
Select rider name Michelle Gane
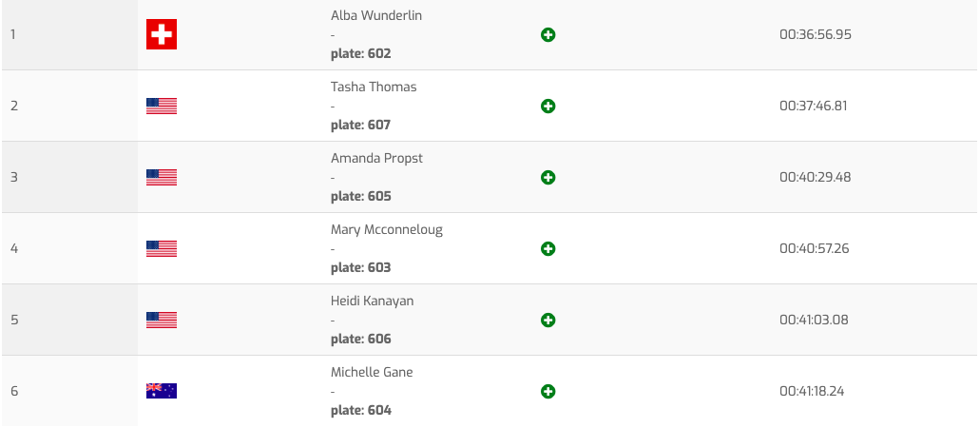(x=372, y=372)
